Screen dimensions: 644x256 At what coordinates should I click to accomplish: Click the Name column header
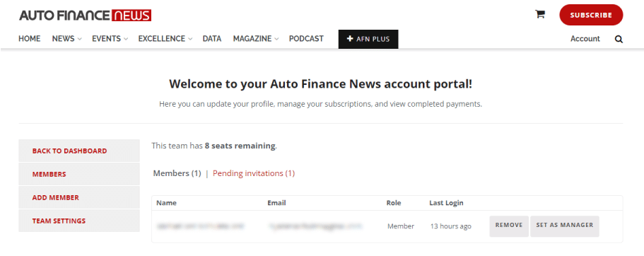[x=166, y=202]
